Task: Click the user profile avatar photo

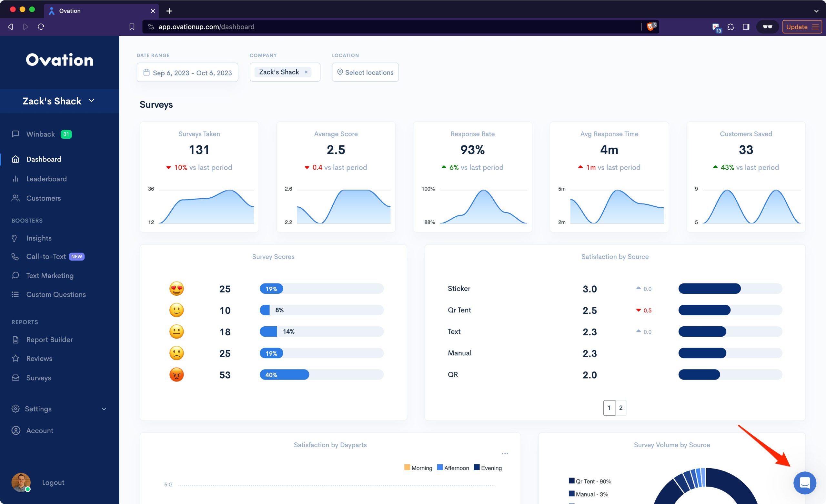Action: [21, 482]
